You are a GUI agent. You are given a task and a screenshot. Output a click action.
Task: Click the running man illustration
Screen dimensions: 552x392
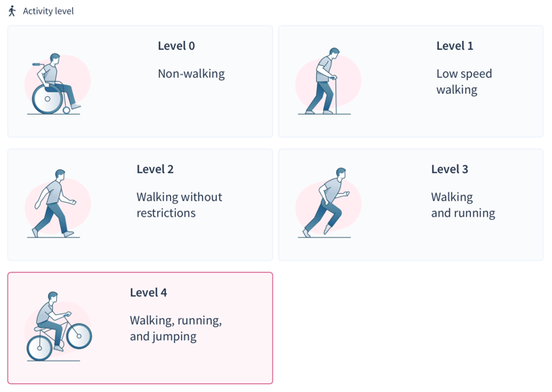(328, 203)
